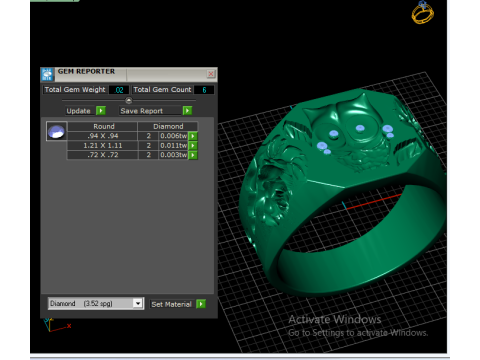Click green arrow on the 0.006tw row
Image resolution: width=480 pixels, height=360 pixels.
pos(193,136)
